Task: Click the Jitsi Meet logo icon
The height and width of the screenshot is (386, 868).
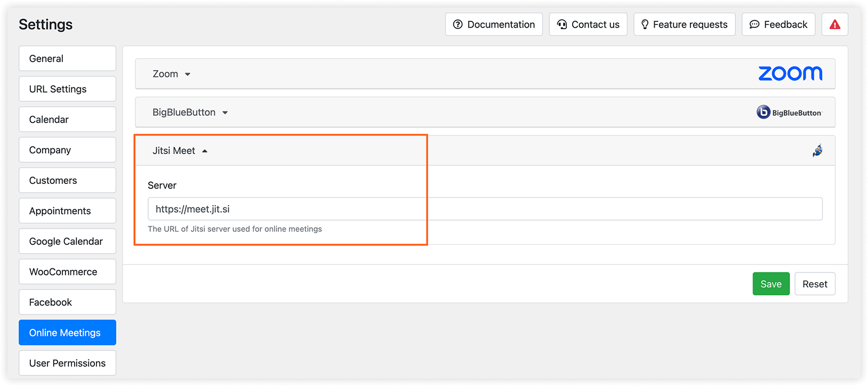Action: [x=817, y=151]
